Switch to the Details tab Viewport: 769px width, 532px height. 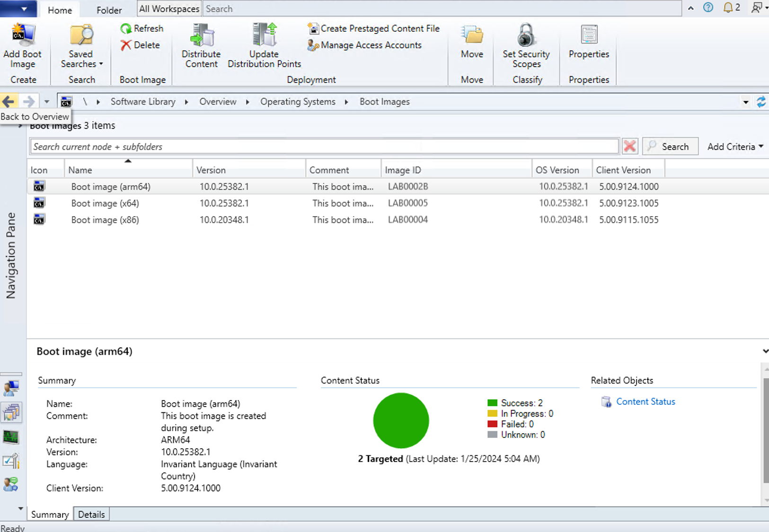pyautogui.click(x=91, y=514)
